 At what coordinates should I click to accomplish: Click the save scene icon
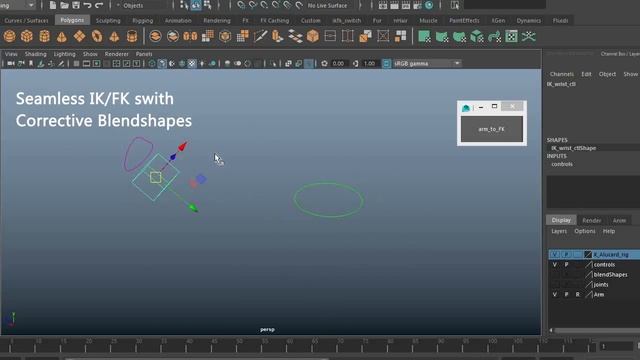[x=76, y=5]
